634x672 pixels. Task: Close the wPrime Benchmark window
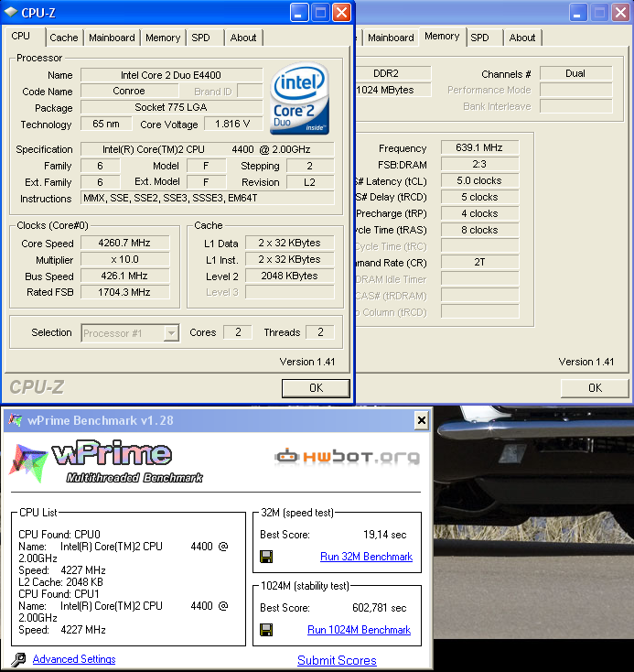point(422,420)
